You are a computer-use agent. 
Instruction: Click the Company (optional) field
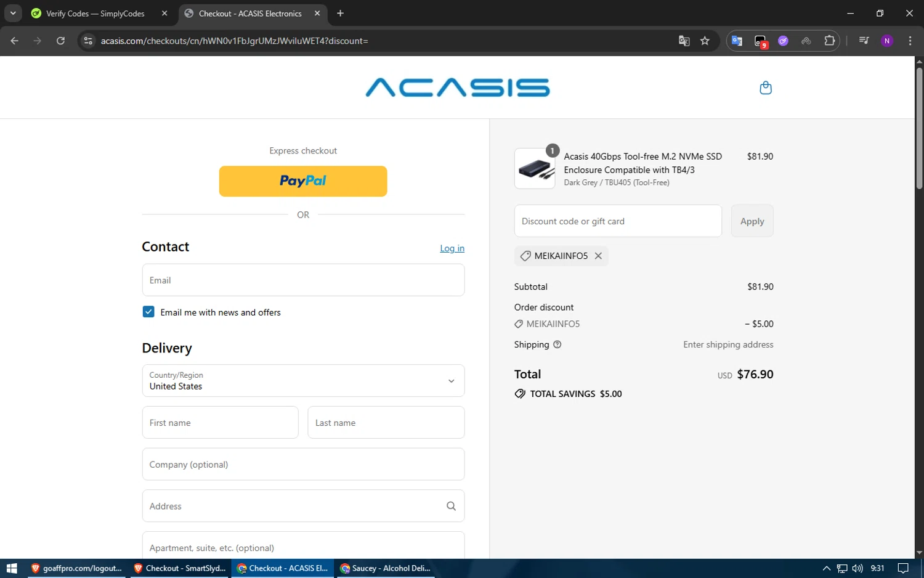(x=303, y=464)
